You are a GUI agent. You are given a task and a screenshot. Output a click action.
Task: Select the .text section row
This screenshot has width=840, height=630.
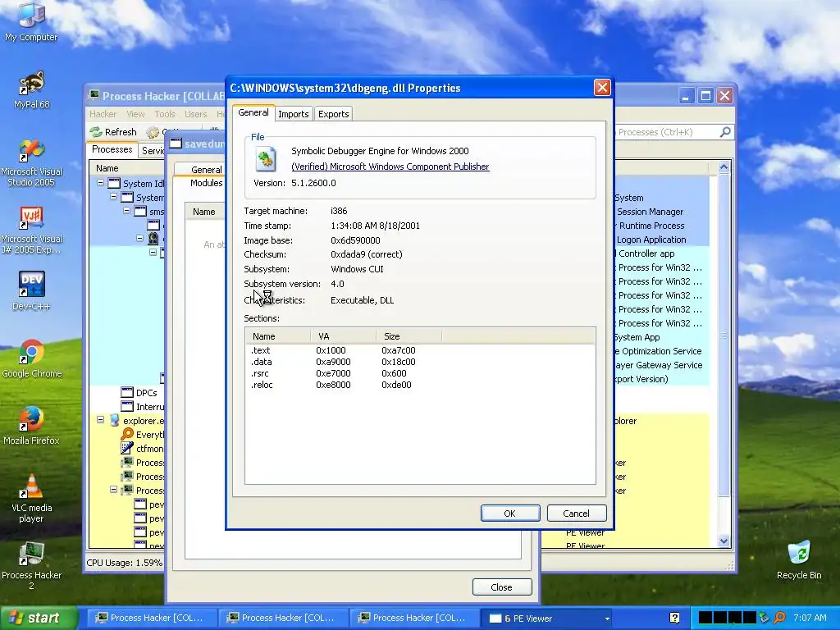420,350
